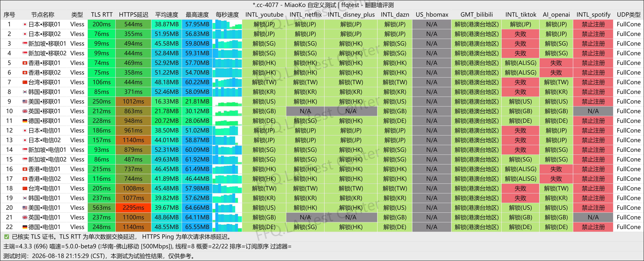Click the green TLS certificate verified checkmark
The image size is (644, 261).
pos(7,237)
